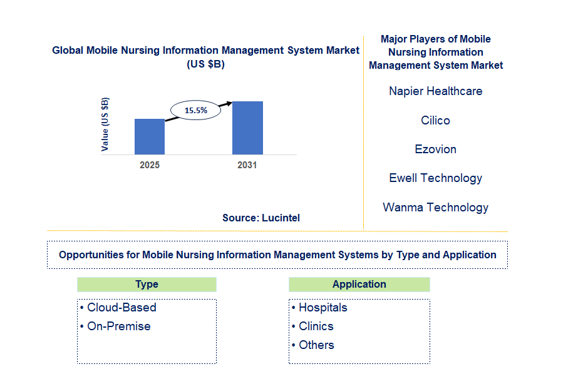Click the green 'Application' header
This screenshot has width=588, height=389.
tap(359, 285)
